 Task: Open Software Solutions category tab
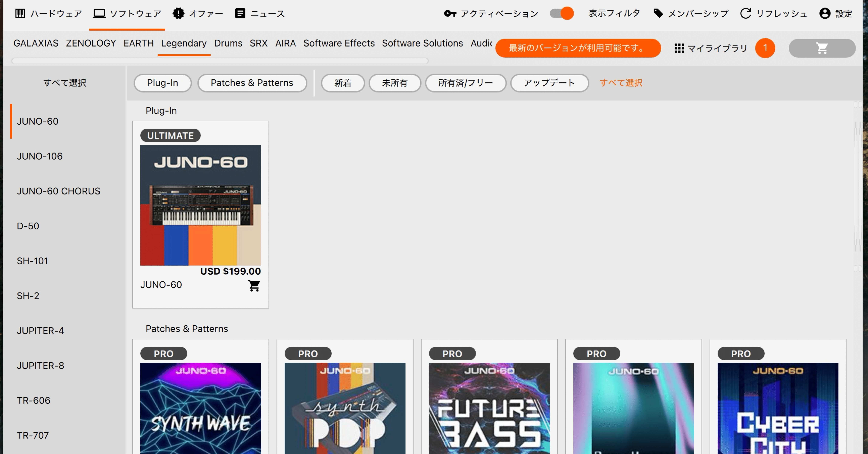pos(422,43)
